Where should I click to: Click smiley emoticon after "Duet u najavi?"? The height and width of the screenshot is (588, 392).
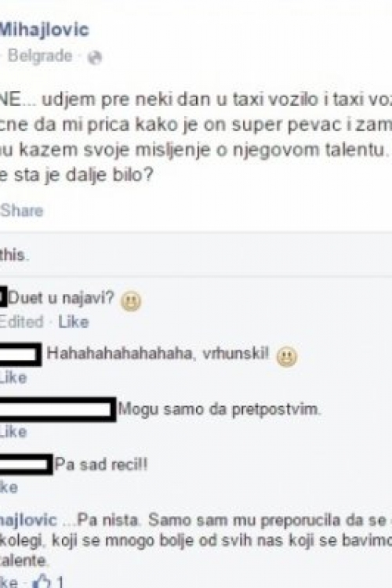[131, 300]
